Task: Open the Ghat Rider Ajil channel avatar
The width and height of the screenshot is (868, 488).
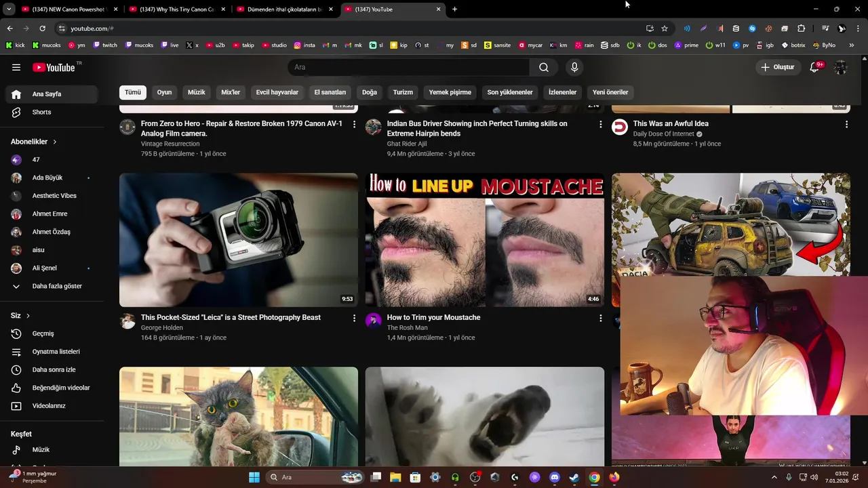Action: (x=374, y=127)
